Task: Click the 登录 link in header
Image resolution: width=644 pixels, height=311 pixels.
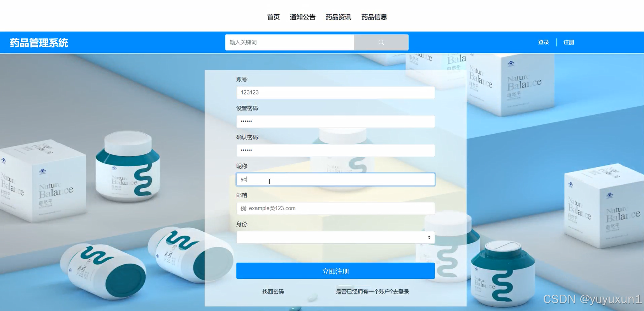Action: (x=543, y=42)
